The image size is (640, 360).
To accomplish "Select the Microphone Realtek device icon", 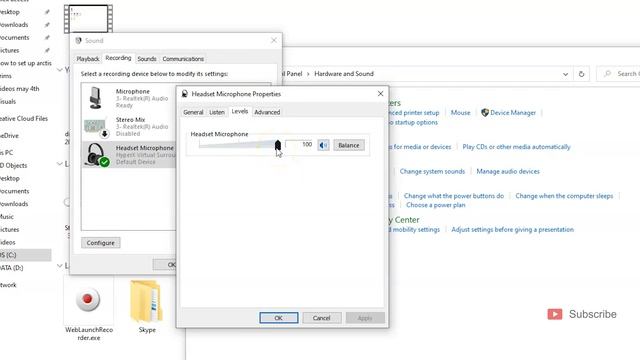I will point(96,98).
